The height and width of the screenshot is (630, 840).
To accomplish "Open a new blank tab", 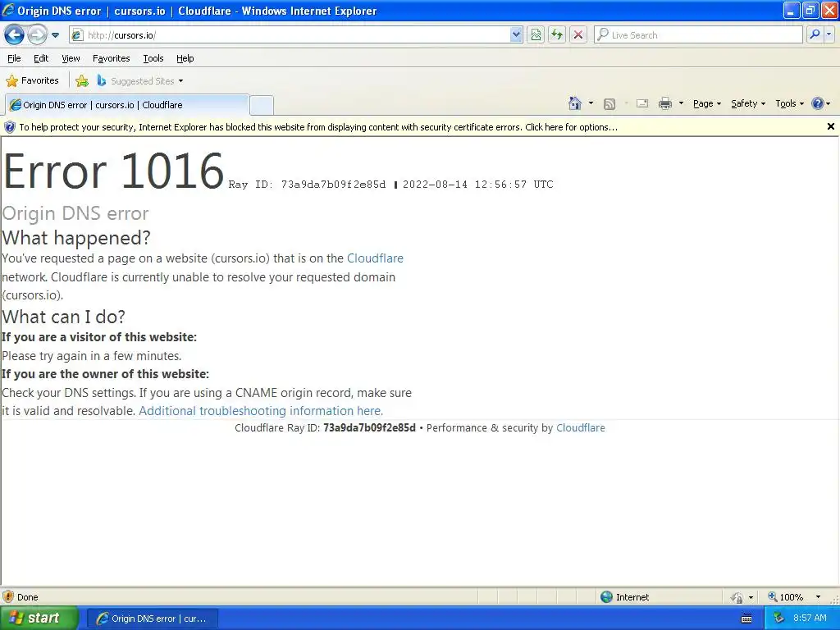I will coord(262,105).
